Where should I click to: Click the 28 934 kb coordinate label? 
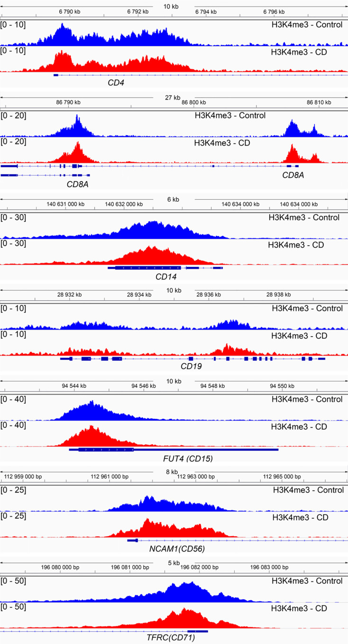[139, 294]
